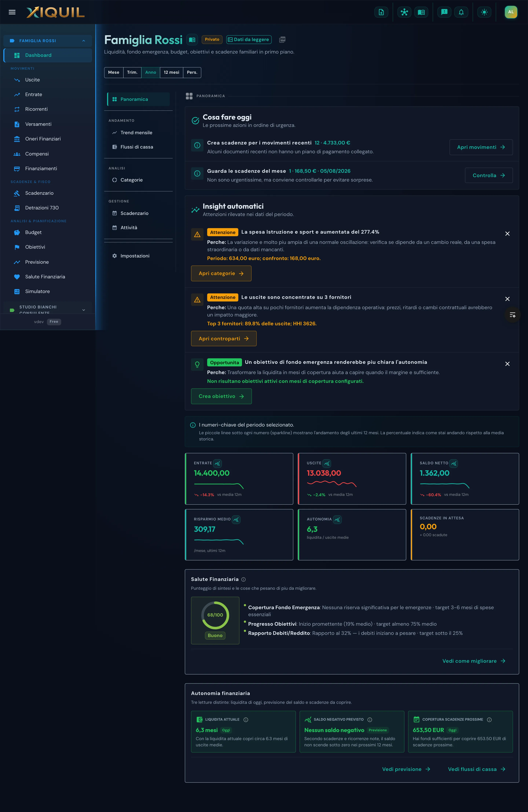
Task: Select the 12 mesi period toggle
Action: click(x=171, y=72)
